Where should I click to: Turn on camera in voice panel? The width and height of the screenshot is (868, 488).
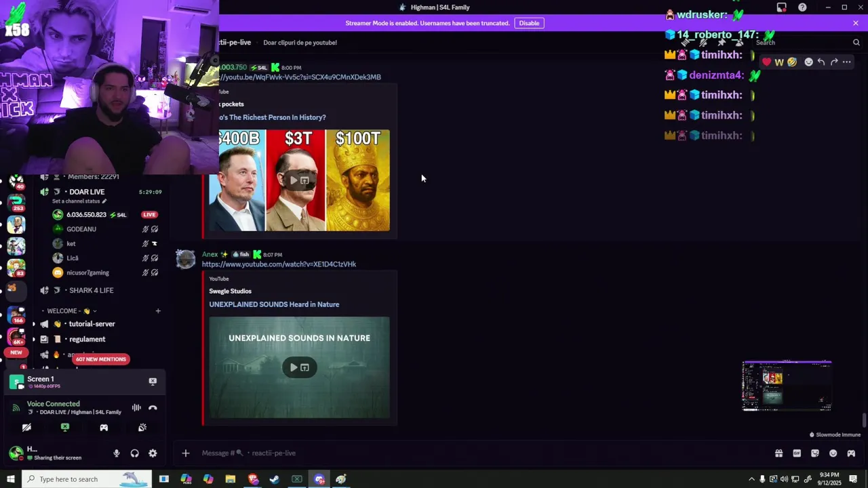(x=26, y=428)
